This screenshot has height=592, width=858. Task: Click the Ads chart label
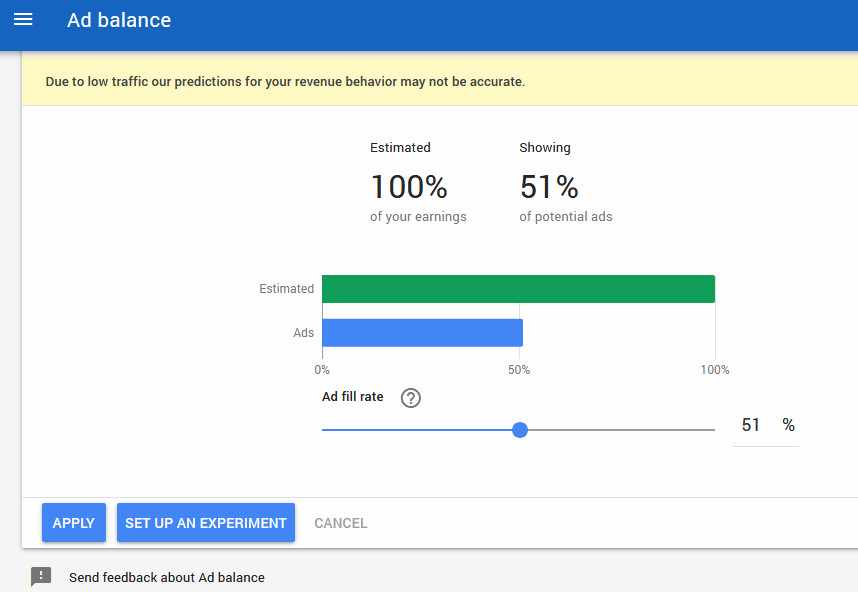(x=303, y=332)
